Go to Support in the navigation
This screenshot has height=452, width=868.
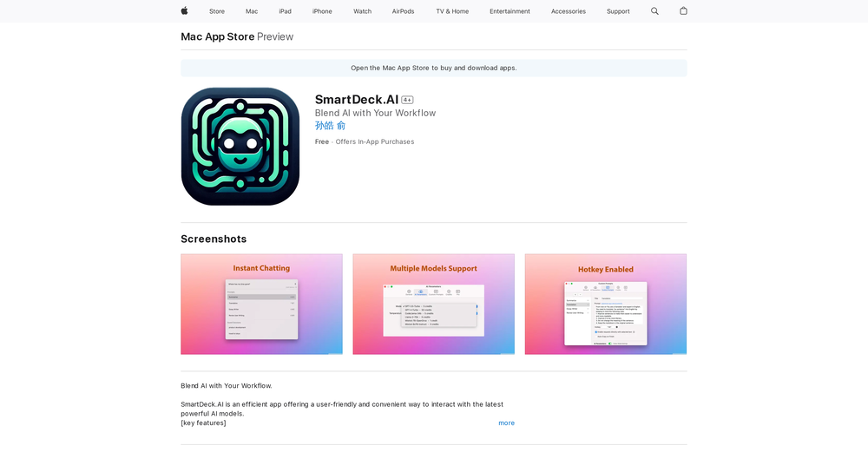[x=618, y=11]
